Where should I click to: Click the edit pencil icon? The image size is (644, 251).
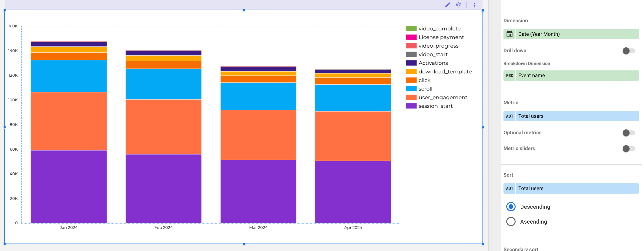click(447, 5)
